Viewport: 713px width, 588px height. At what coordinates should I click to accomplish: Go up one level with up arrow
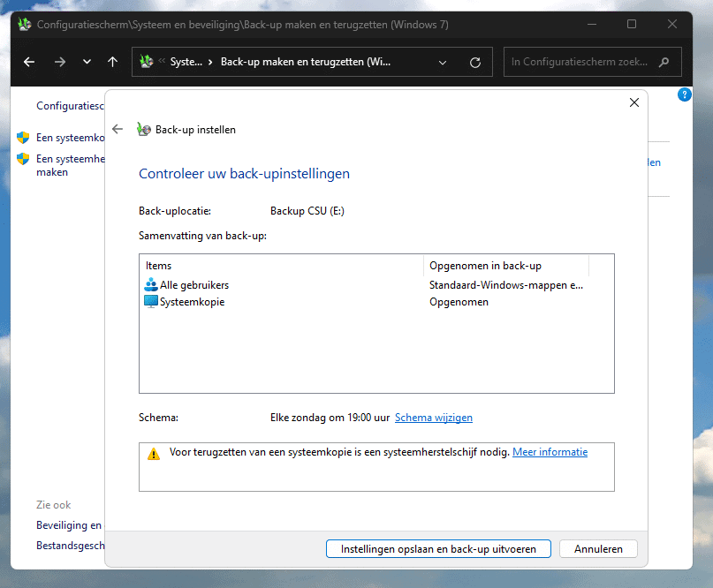[x=112, y=62]
